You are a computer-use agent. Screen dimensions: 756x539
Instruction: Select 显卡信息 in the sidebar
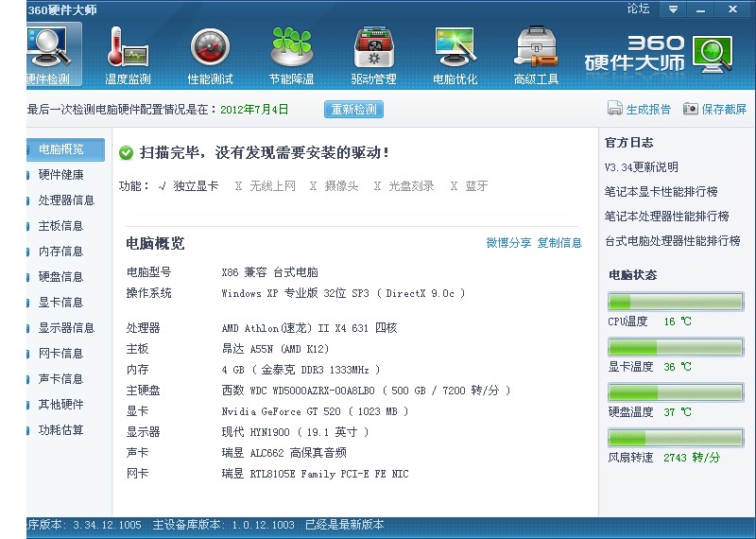[60, 303]
